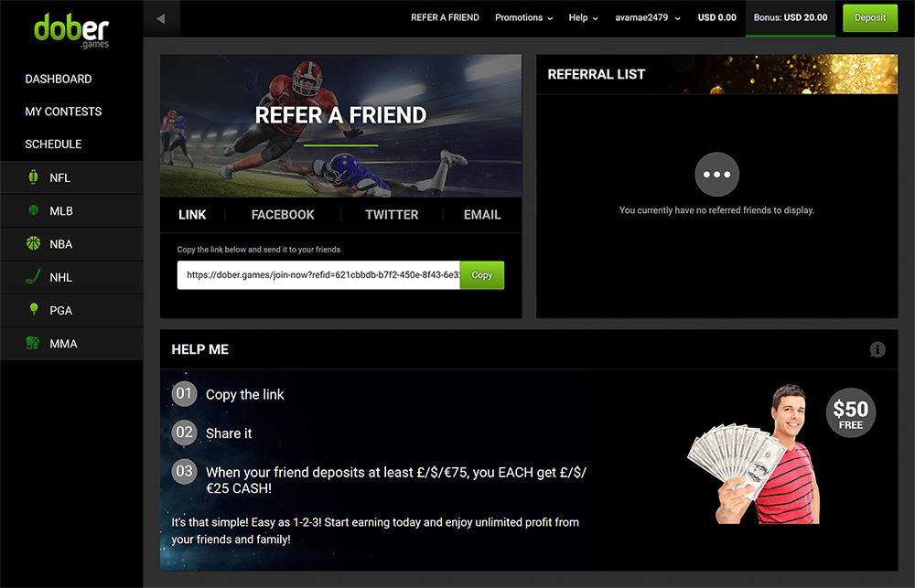Click the referral link text field

(x=318, y=274)
